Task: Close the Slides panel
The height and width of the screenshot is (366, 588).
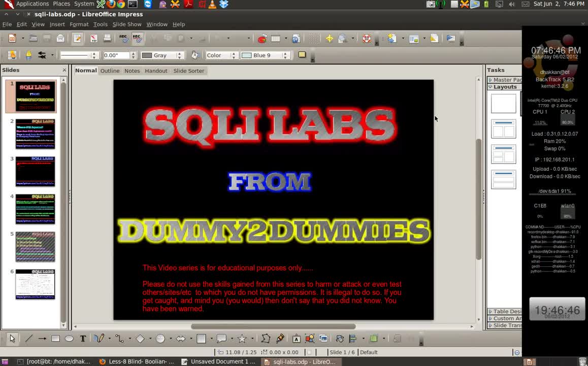Action: (x=64, y=70)
